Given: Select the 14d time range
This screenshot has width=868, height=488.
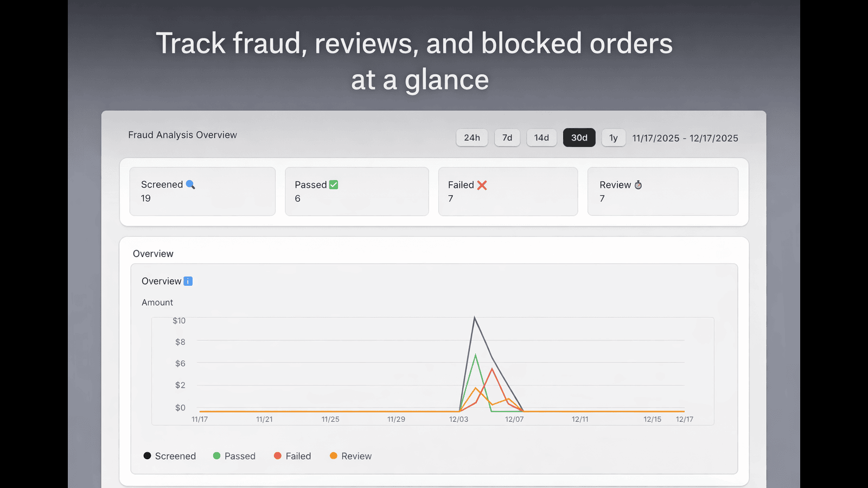Looking at the screenshot, I should click(x=541, y=138).
